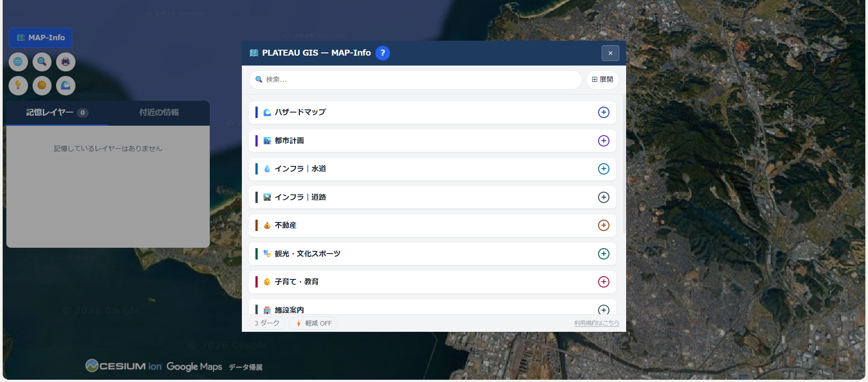Click the ハザードマップ wave icon
The width and height of the screenshot is (868, 382).
coord(267,112)
